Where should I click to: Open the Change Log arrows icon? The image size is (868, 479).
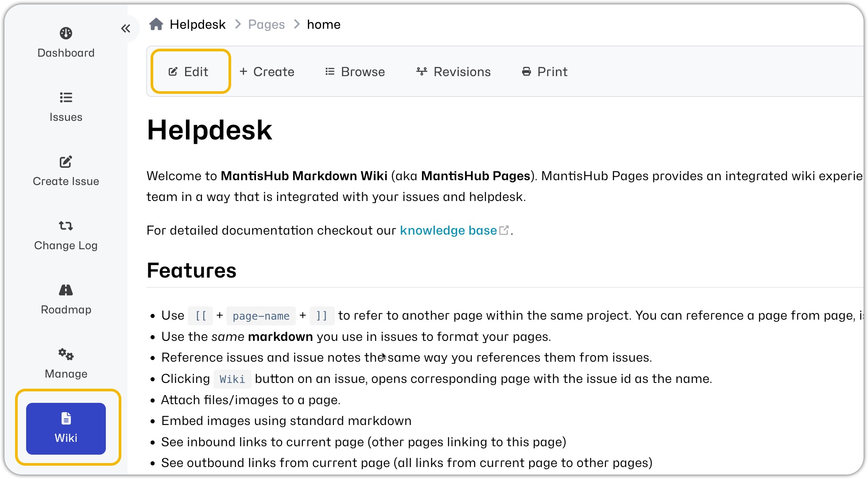(66, 226)
